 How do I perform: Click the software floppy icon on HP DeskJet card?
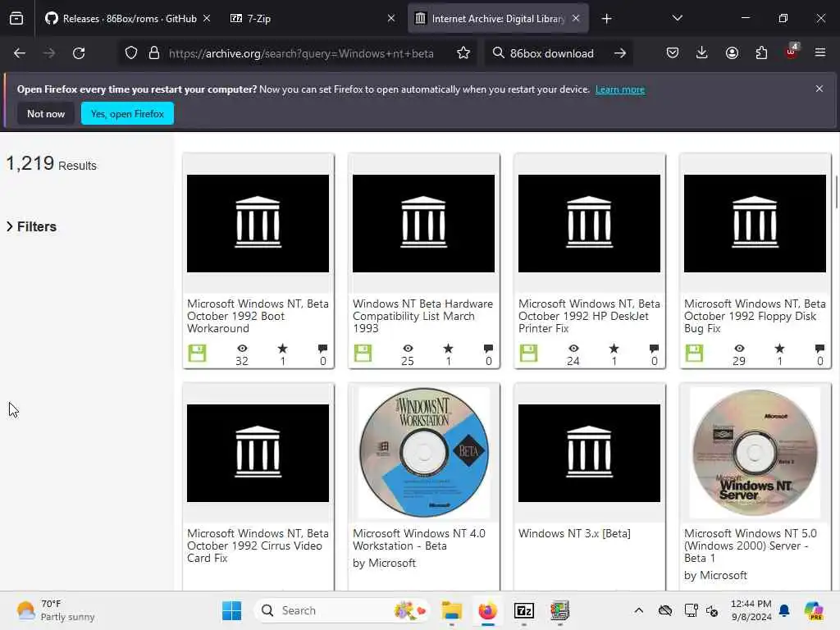pos(528,353)
